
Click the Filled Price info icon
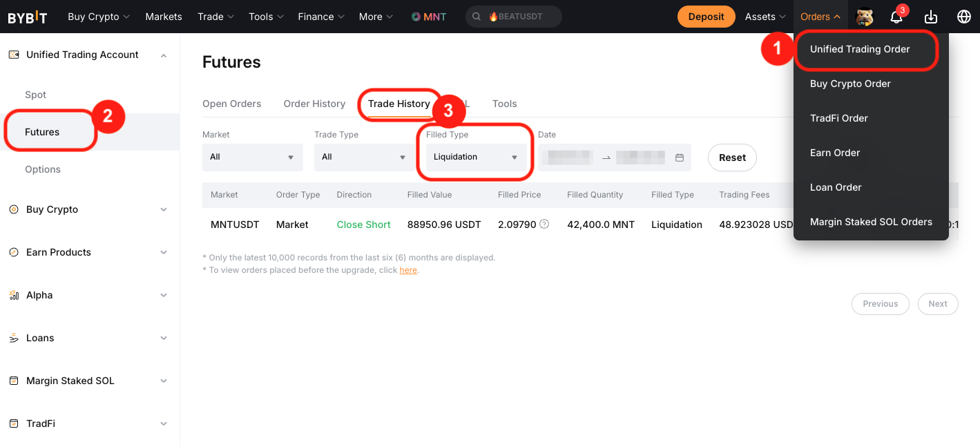click(544, 224)
